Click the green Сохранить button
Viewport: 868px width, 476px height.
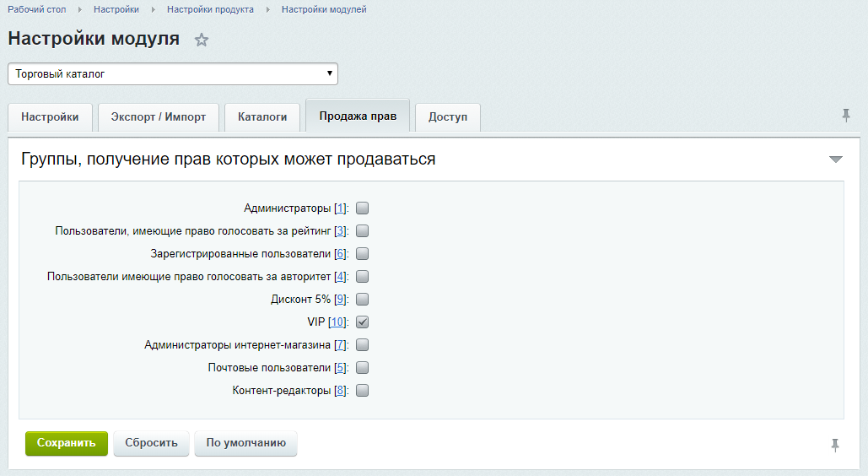coord(67,443)
